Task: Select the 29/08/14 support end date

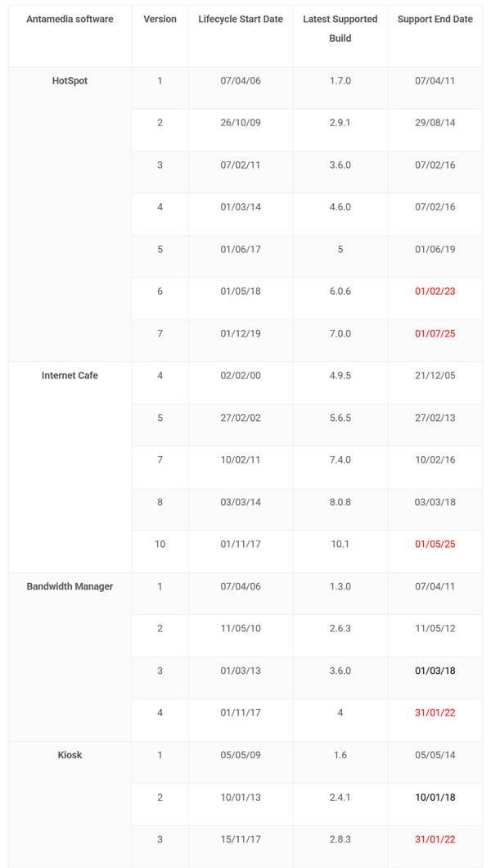Action: pyautogui.click(x=435, y=123)
